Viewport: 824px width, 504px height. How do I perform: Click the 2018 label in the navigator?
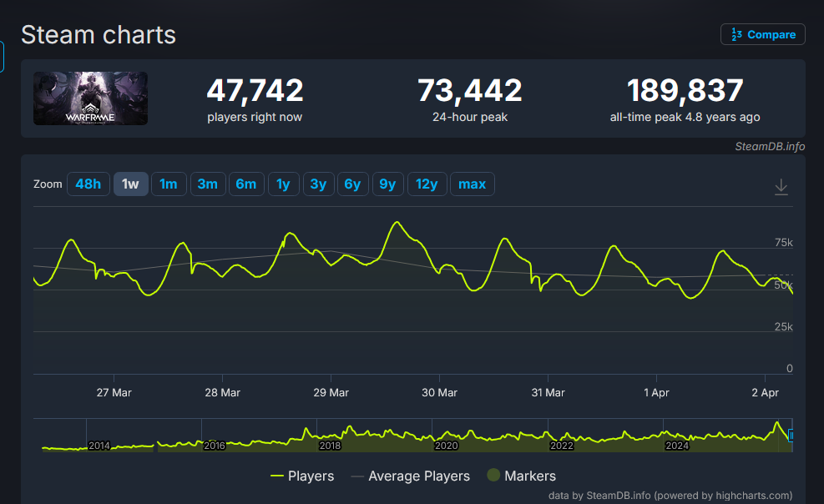pos(330,446)
